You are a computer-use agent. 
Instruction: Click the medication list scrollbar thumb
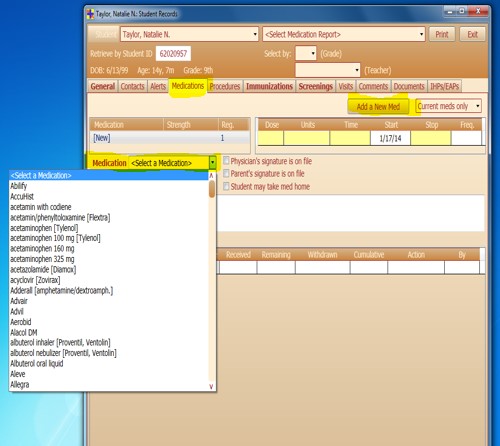pos(212,189)
